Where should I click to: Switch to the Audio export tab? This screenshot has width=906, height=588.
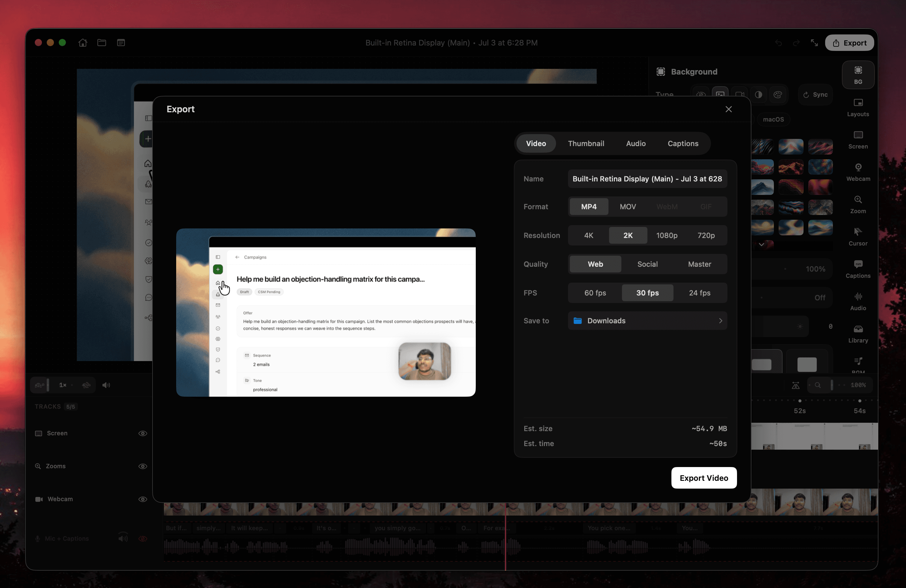[x=636, y=143]
